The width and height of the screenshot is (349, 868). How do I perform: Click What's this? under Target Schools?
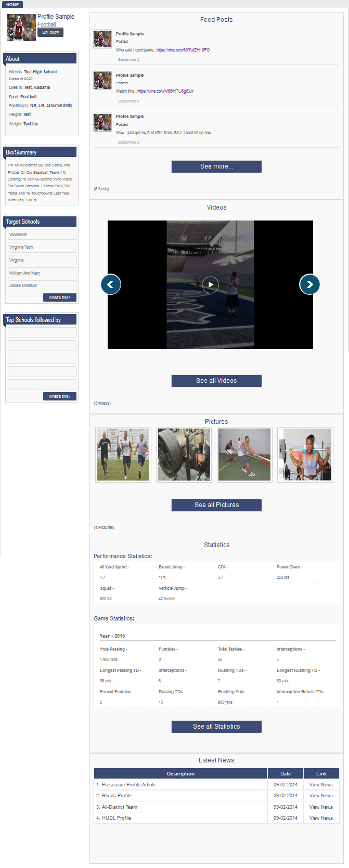[x=60, y=297]
